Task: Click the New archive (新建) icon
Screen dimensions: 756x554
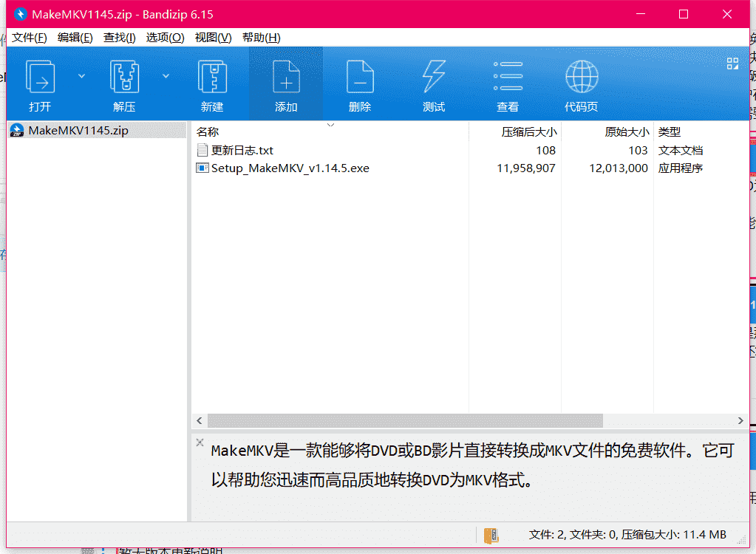Action: [212, 76]
